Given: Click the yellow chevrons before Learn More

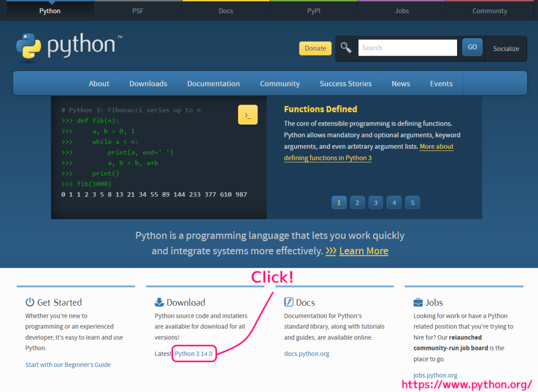Looking at the screenshot, I should click(x=330, y=251).
